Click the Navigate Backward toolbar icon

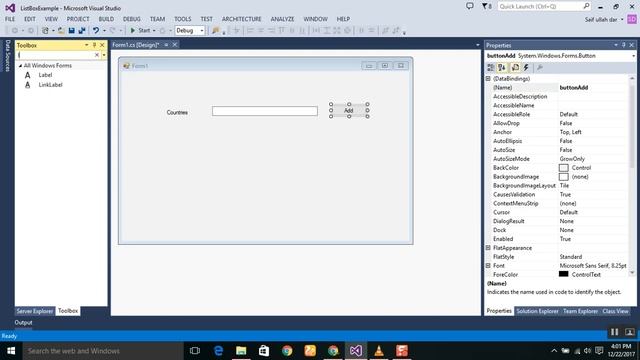[15, 30]
